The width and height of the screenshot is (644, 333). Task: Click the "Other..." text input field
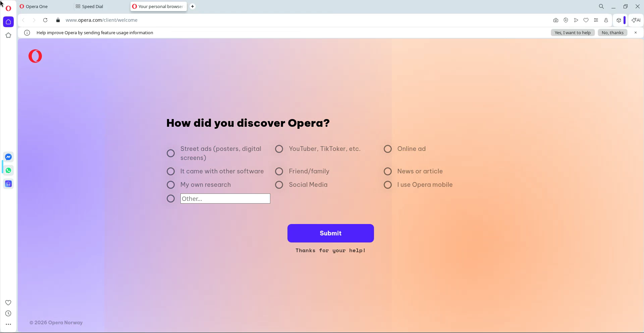tap(225, 199)
